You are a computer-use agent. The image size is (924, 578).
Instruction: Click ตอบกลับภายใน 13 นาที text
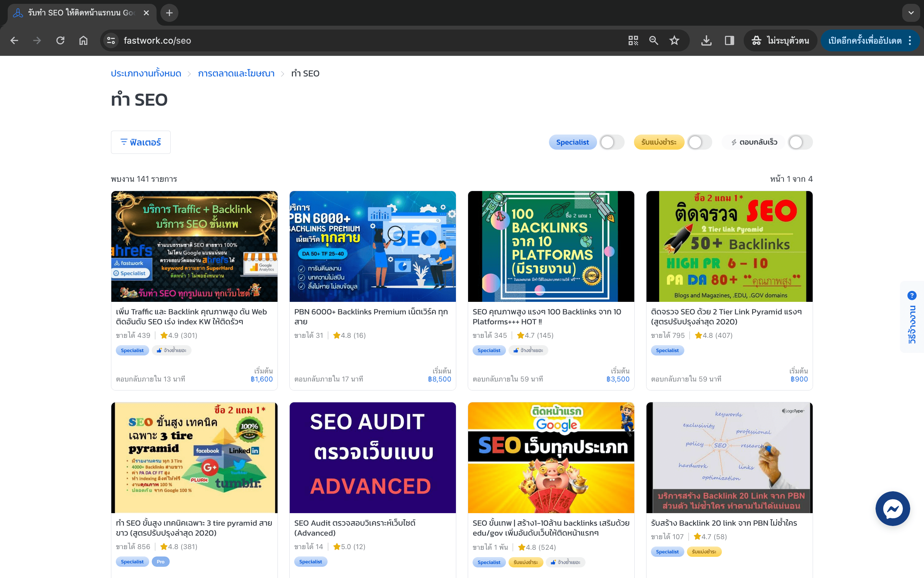pos(150,379)
